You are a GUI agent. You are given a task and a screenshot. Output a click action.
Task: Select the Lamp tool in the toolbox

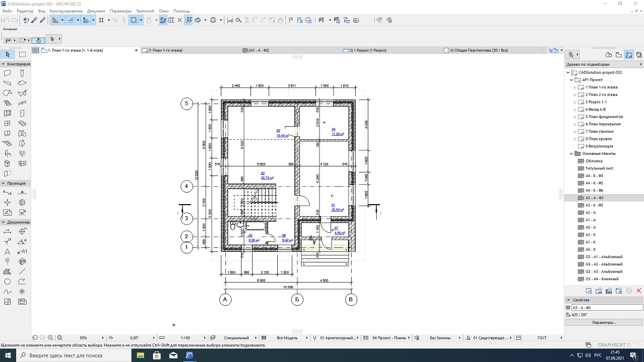click(22, 153)
